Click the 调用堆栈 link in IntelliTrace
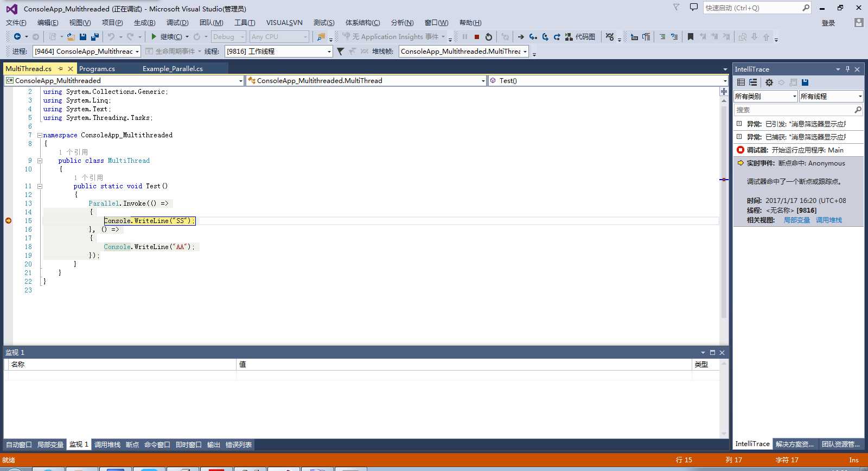This screenshot has height=471, width=868. click(829, 220)
